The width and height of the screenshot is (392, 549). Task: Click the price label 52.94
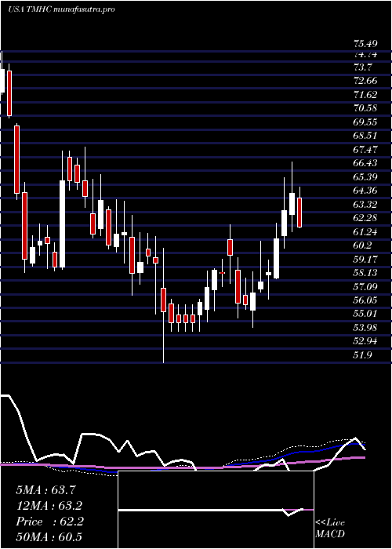point(365,342)
